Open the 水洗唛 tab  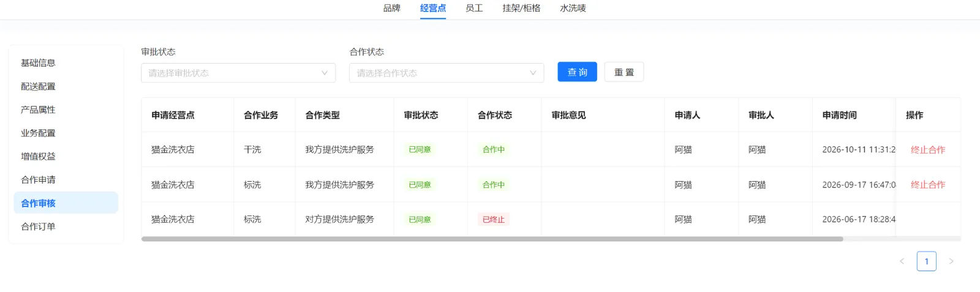pos(573,8)
